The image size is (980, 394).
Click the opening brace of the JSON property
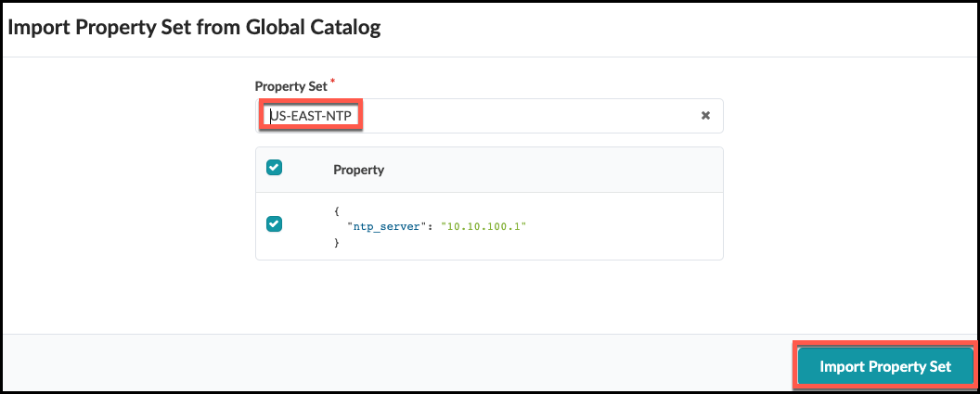coord(337,211)
